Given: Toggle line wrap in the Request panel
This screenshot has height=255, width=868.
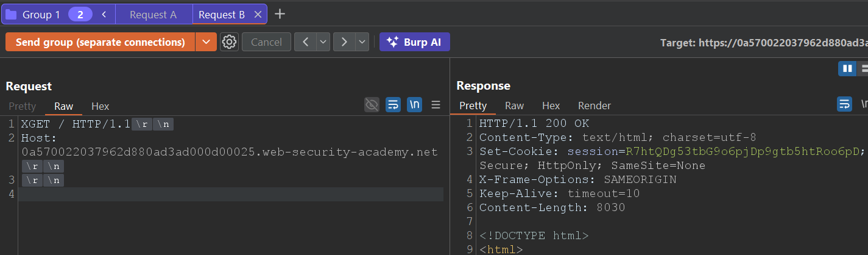Looking at the screenshot, I should [x=393, y=105].
